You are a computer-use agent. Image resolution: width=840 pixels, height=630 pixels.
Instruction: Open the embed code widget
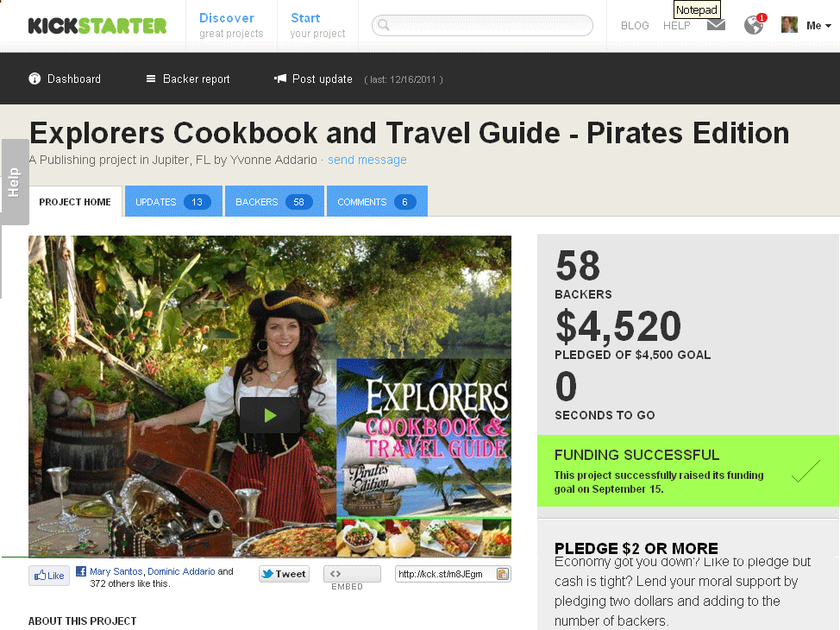[352, 574]
